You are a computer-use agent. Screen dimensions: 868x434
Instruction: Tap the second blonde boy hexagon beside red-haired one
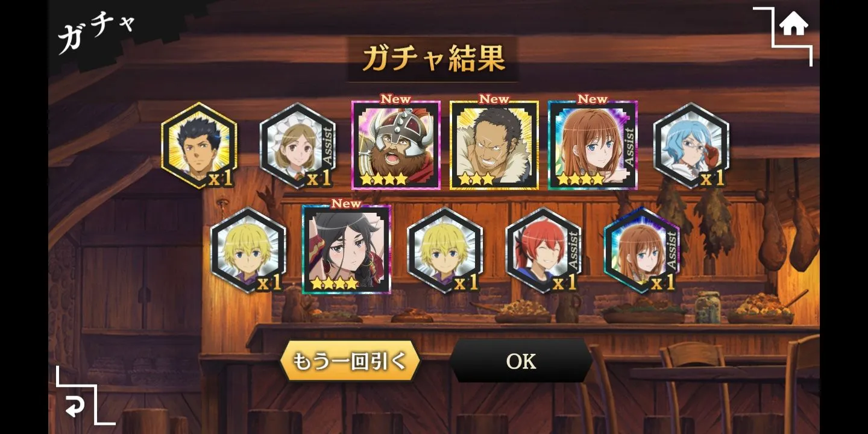445,250
